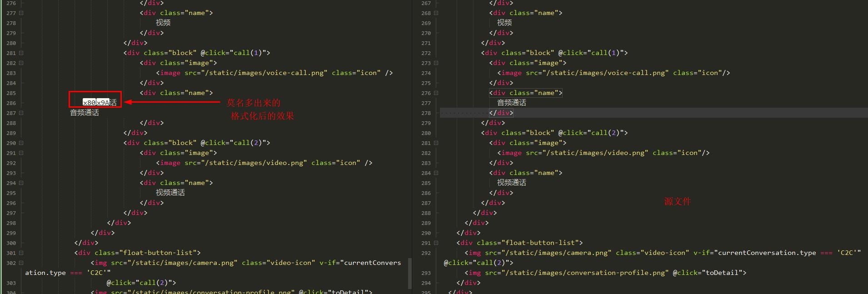The height and width of the screenshot is (294, 868).
Task: Click line number 286 in left gutter
Action: [x=11, y=103]
